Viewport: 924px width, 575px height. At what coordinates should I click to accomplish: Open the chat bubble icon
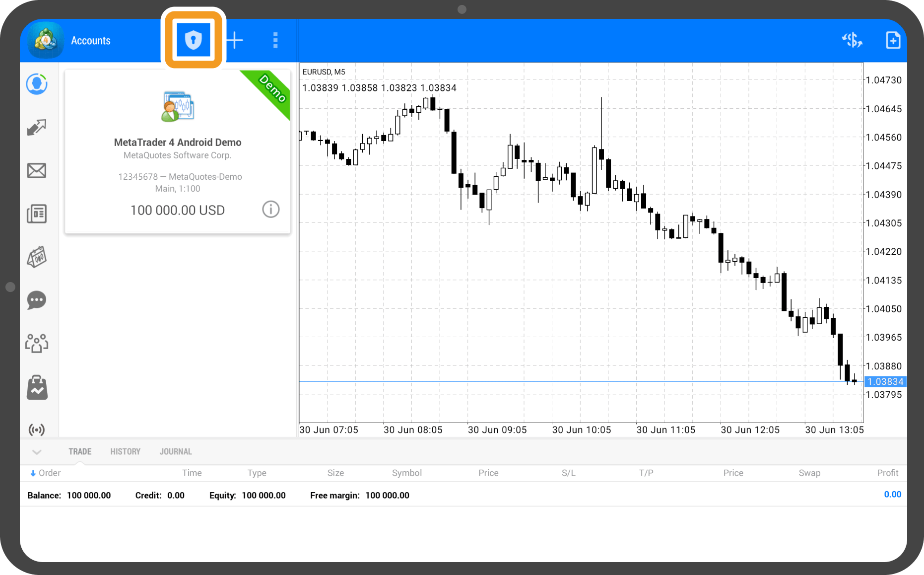[37, 300]
